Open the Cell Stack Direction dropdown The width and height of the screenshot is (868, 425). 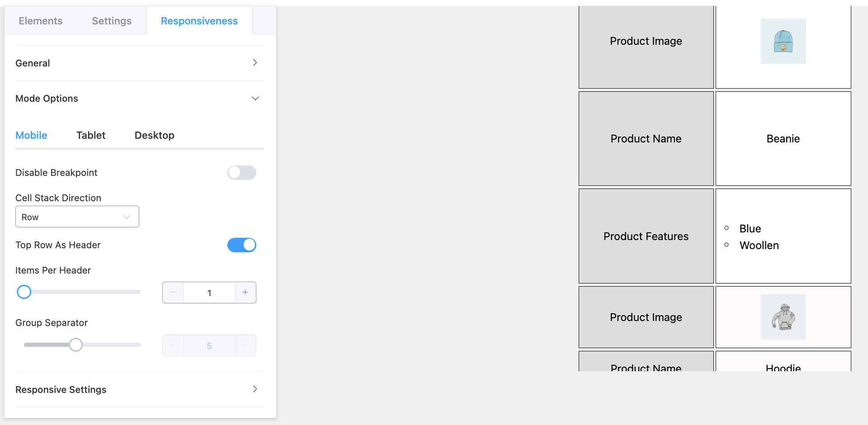coord(77,217)
